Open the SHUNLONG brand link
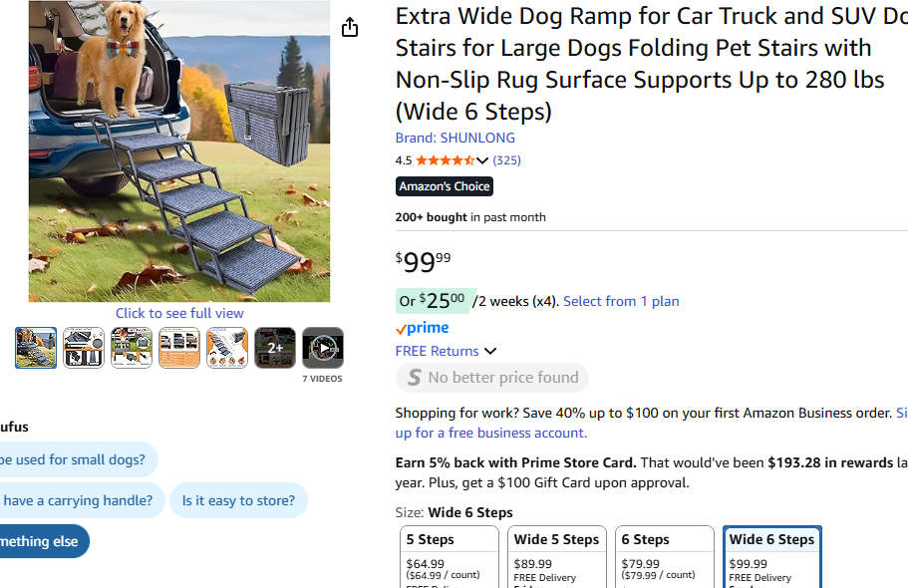This screenshot has width=908, height=588. click(x=455, y=138)
